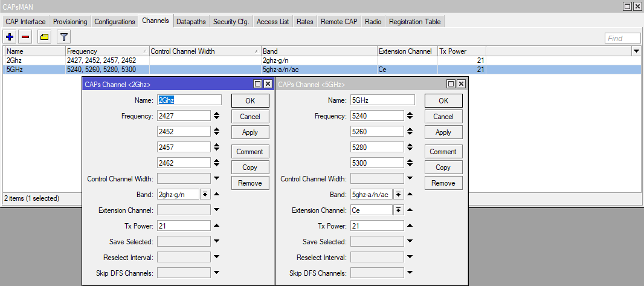Click the Name field containing 2Ghz
The height and width of the screenshot is (286, 644).
[x=189, y=100]
